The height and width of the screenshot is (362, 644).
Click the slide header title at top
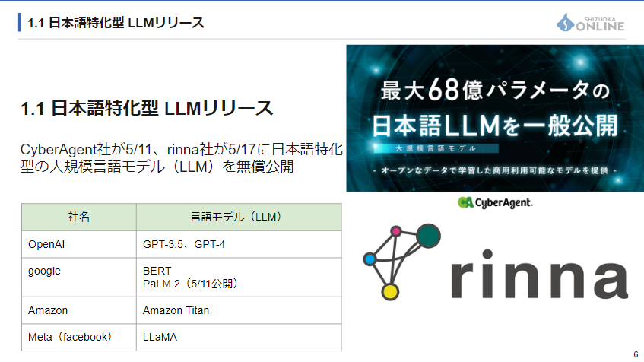click(x=116, y=23)
